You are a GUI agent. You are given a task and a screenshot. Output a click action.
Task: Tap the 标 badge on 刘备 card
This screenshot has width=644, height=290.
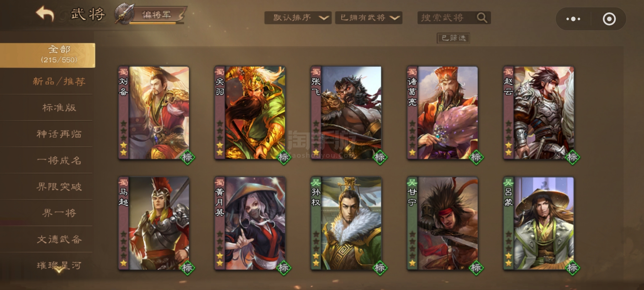tap(187, 157)
